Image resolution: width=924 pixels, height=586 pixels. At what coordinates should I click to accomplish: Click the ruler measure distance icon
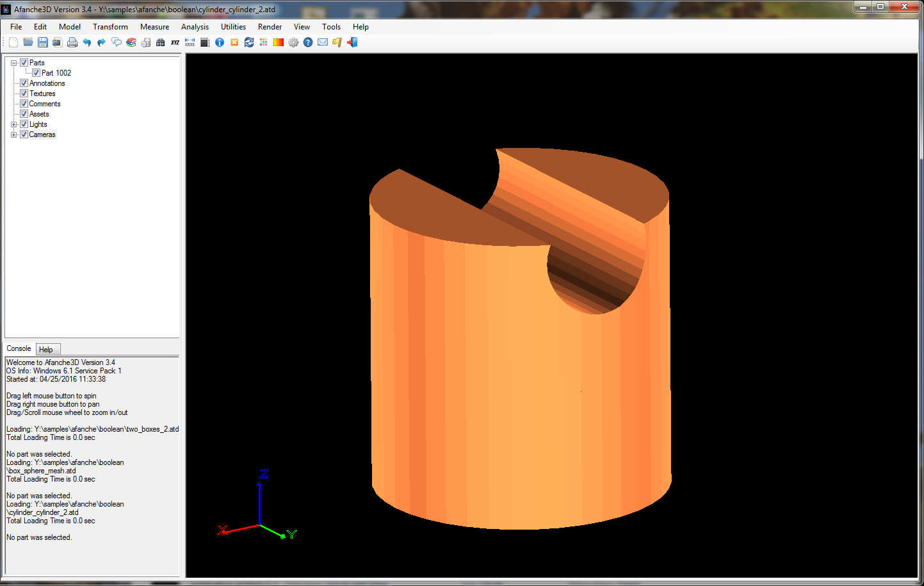coord(190,42)
